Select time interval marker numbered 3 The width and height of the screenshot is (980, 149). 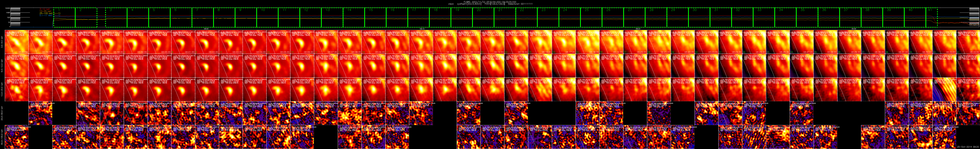[x=111, y=10]
